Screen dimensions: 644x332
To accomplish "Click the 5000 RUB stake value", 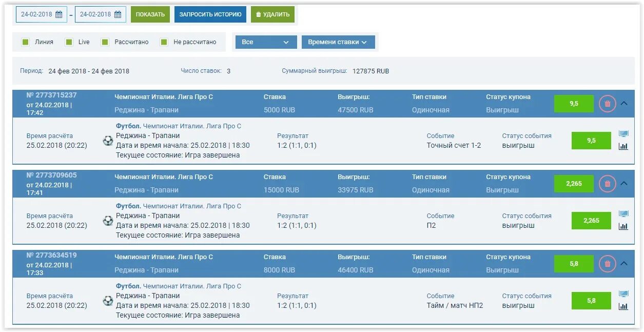I will pos(279,110).
